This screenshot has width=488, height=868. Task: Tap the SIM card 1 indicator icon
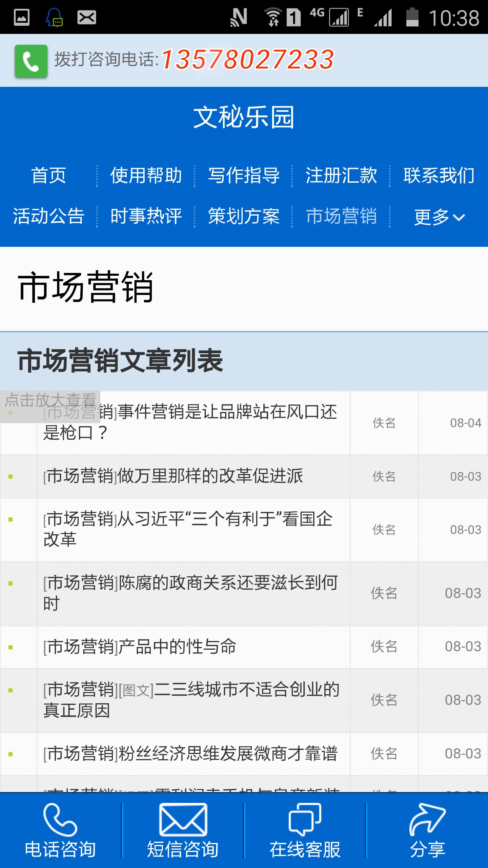click(294, 17)
